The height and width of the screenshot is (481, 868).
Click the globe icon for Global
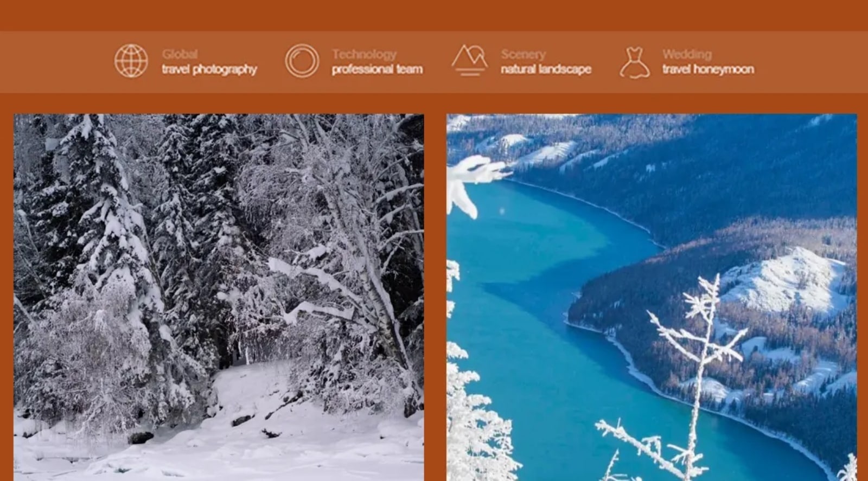(131, 61)
